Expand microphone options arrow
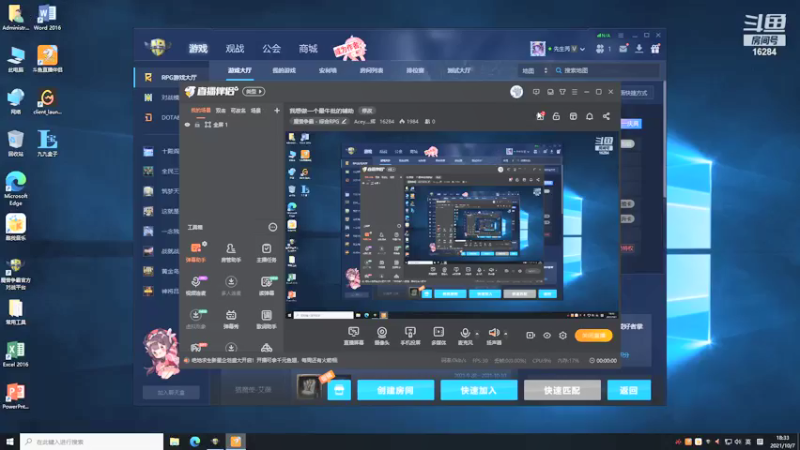The width and height of the screenshot is (800, 450). [x=477, y=334]
